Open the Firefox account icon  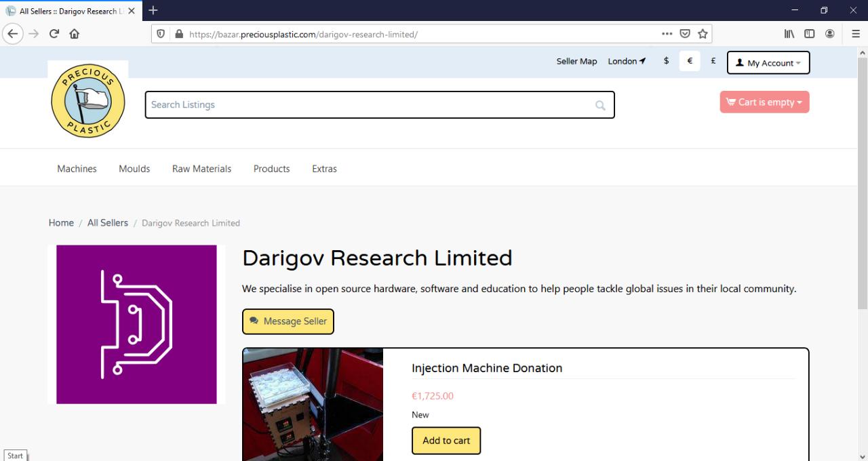tap(829, 34)
